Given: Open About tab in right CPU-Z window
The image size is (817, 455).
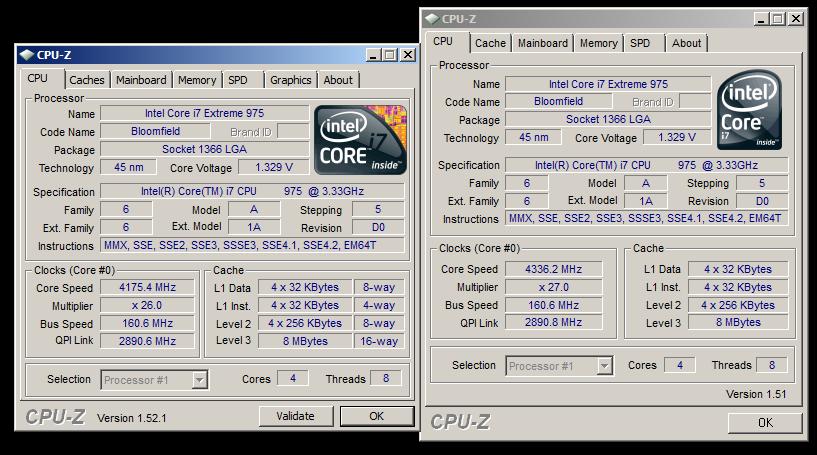Looking at the screenshot, I should coord(686,43).
